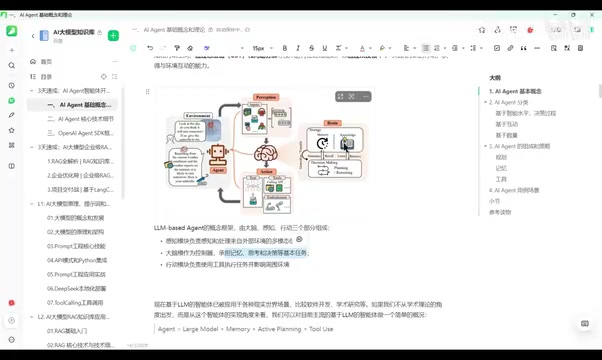Click the indent icon in toolbar
Screen dimensions: 602x360
point(455,48)
